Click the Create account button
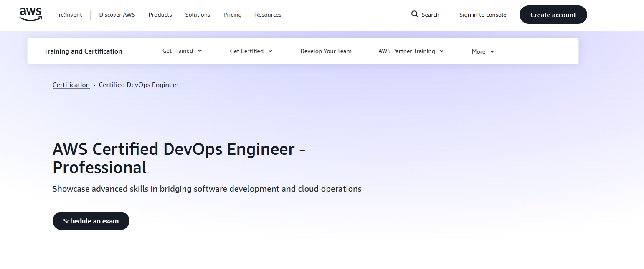This screenshot has height=269, width=644. pos(553,15)
